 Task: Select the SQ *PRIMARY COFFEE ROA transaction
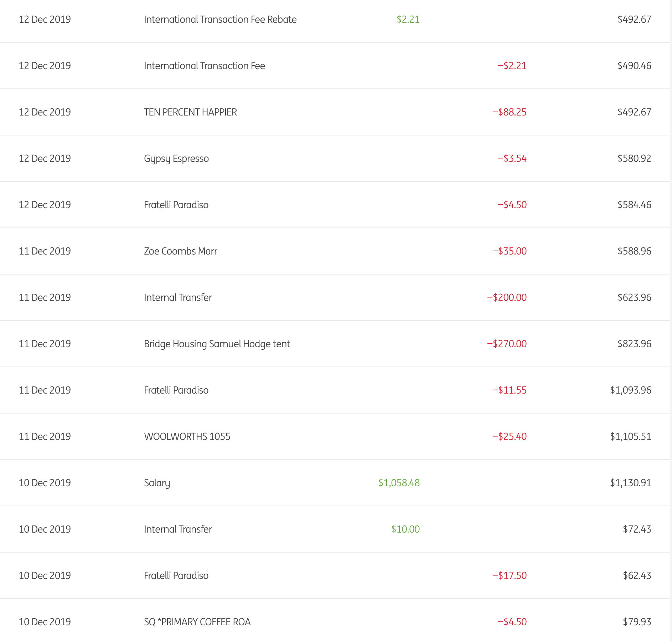pyautogui.click(x=197, y=622)
